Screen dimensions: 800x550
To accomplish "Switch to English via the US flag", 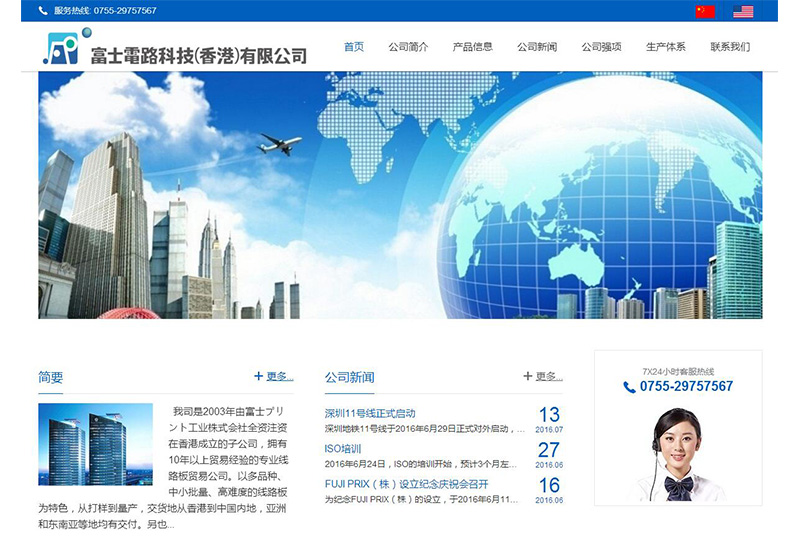I will tap(743, 11).
